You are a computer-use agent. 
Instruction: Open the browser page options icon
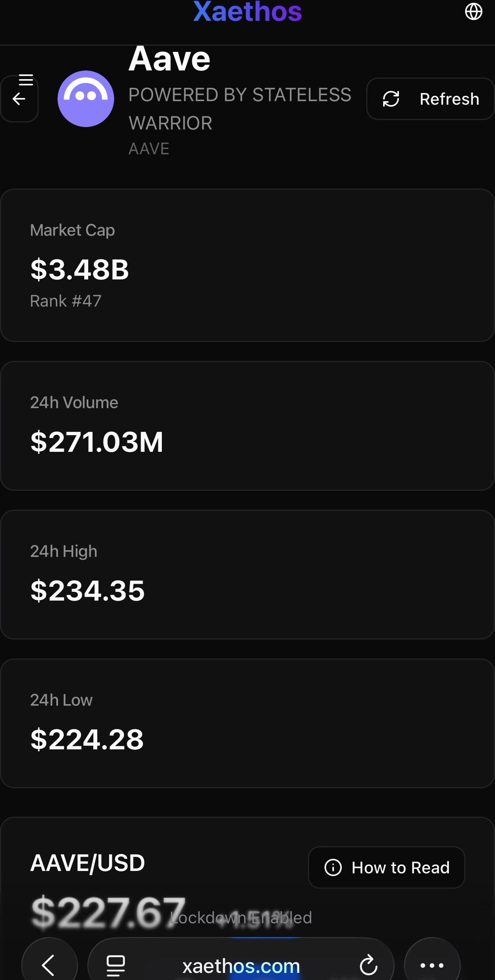click(x=116, y=966)
